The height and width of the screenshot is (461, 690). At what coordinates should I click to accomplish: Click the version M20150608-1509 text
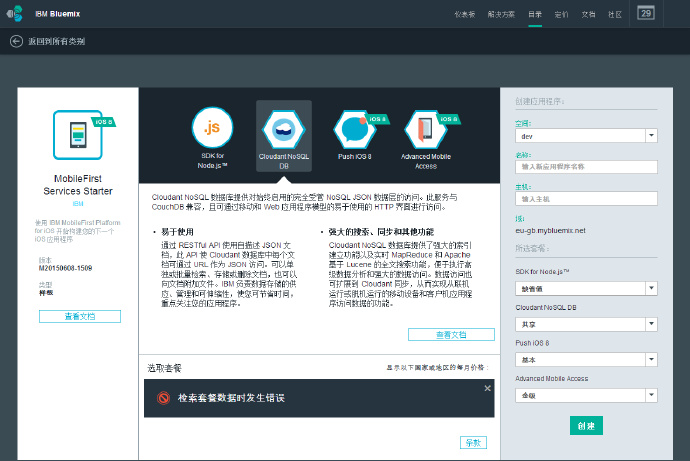click(x=66, y=268)
